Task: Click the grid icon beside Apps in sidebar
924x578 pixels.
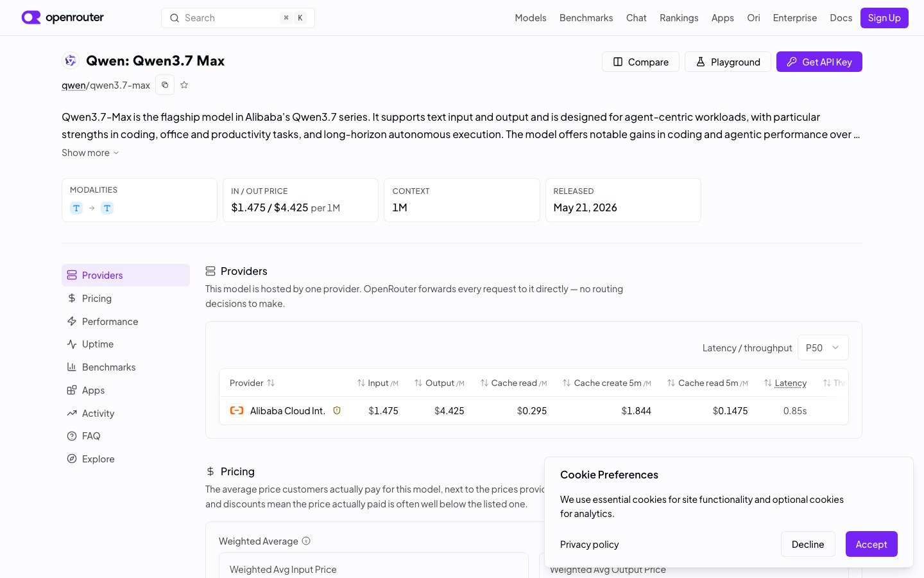Action: (x=72, y=390)
